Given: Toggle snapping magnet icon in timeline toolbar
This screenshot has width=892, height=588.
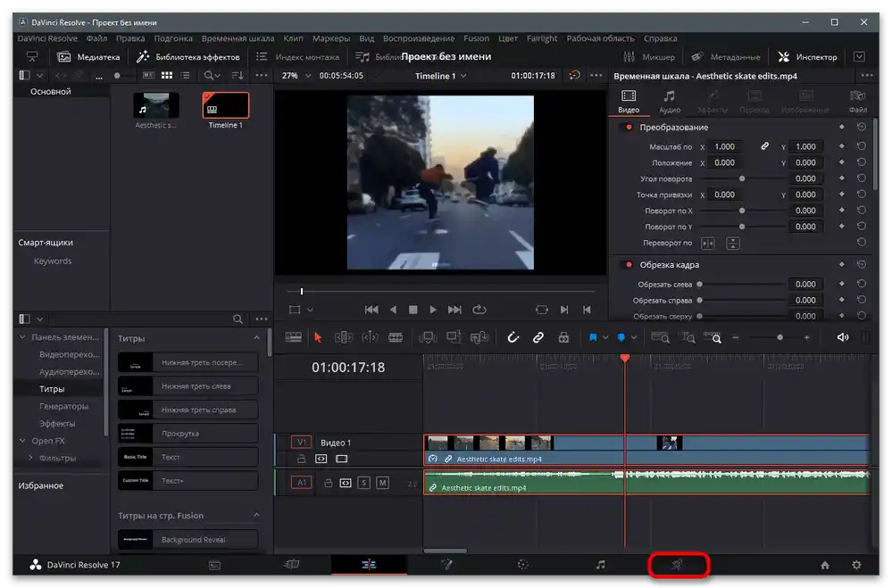Looking at the screenshot, I should [513, 338].
